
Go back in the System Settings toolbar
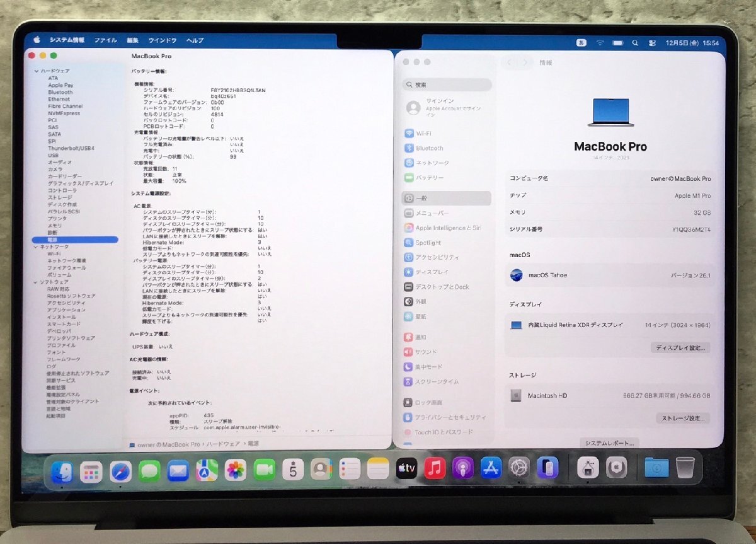pyautogui.click(x=509, y=62)
